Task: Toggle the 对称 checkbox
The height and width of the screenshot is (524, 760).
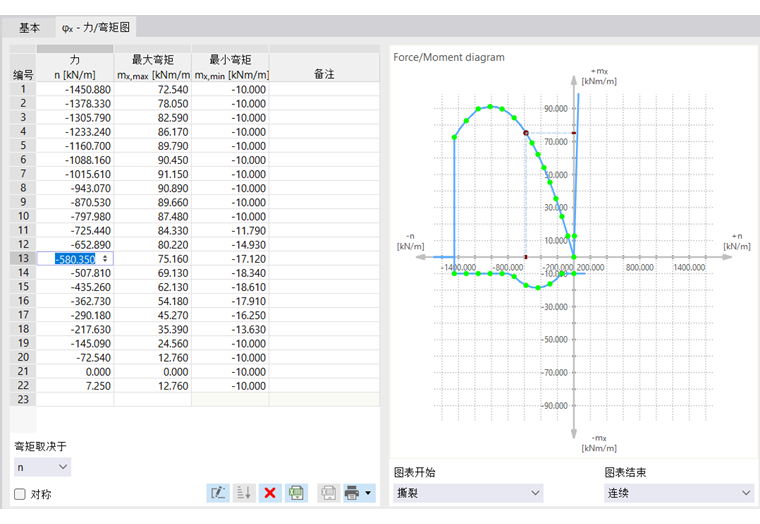Action: point(20,494)
